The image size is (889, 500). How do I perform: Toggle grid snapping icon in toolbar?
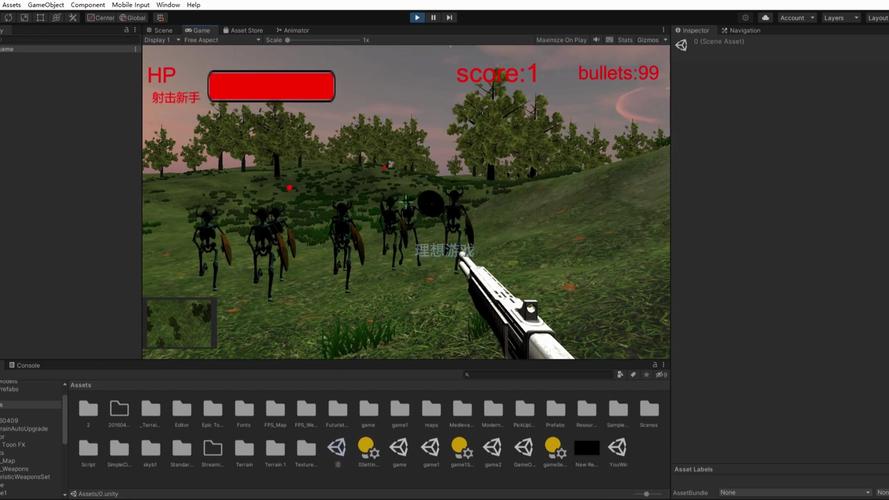click(160, 18)
